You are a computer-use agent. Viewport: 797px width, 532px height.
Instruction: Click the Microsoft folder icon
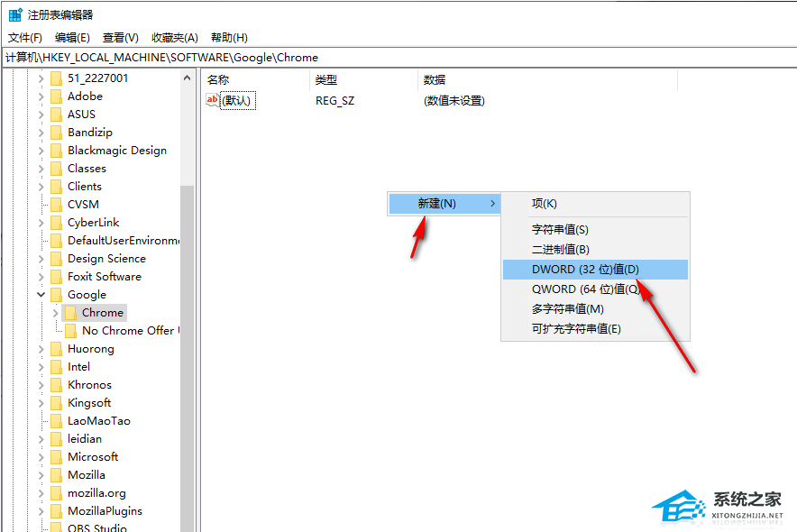pyautogui.click(x=57, y=457)
